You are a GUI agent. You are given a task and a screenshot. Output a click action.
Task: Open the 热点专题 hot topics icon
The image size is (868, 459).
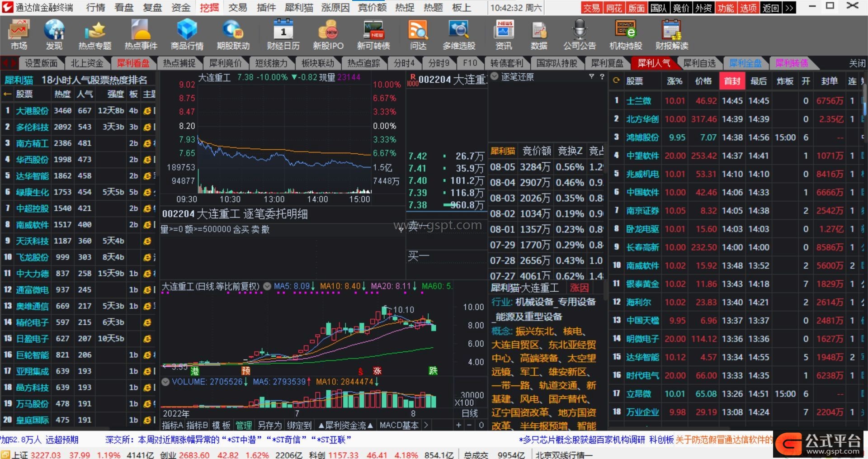[95, 34]
